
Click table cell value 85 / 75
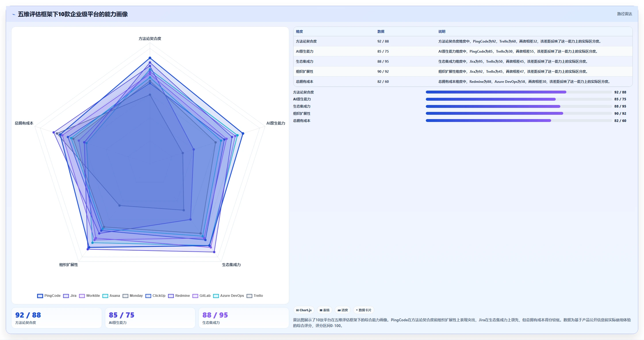coord(383,51)
